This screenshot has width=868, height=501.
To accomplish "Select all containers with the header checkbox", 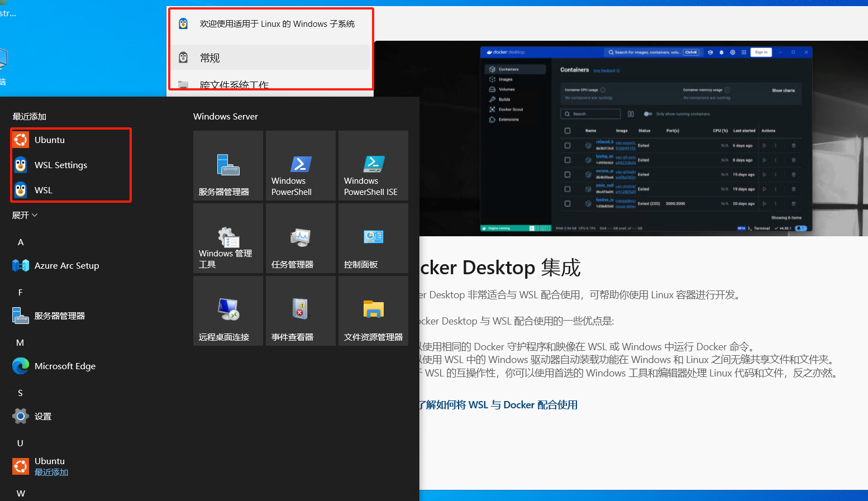I will point(567,131).
